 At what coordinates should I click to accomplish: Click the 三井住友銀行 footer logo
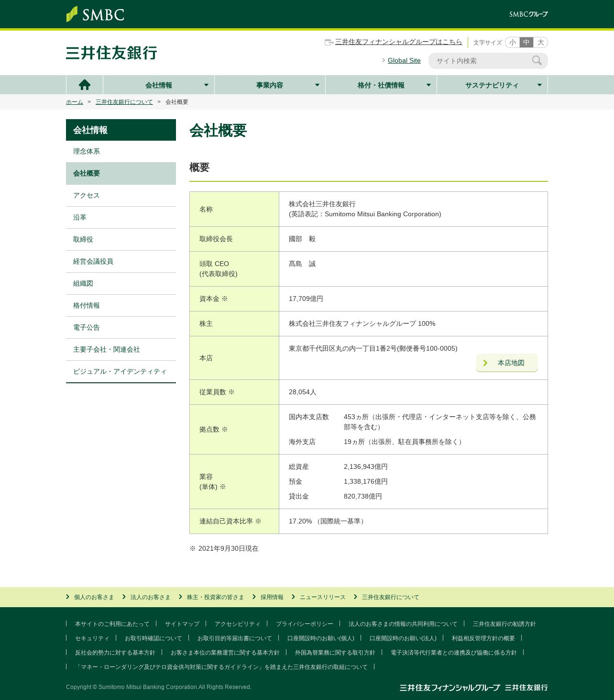pos(526,688)
